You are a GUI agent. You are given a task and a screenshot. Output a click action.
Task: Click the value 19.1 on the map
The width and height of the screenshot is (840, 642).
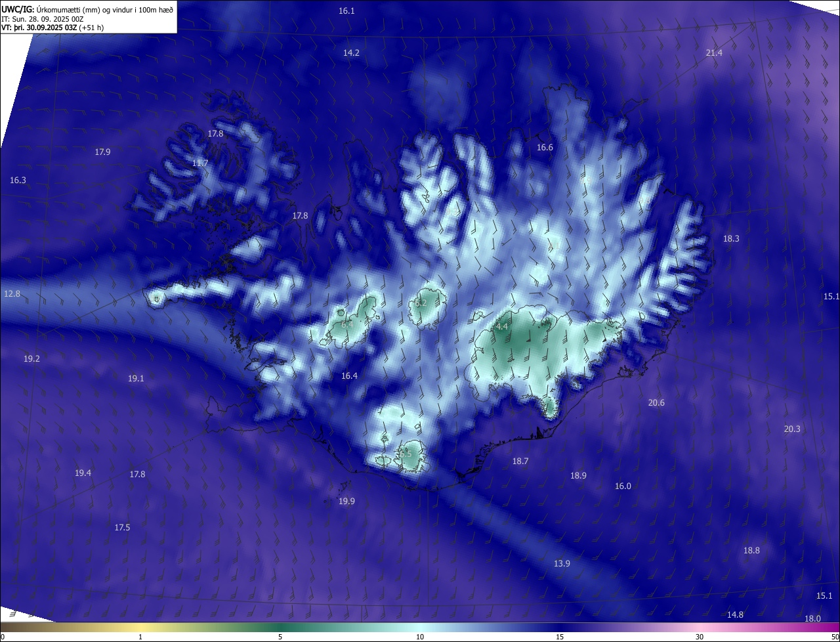tap(136, 379)
